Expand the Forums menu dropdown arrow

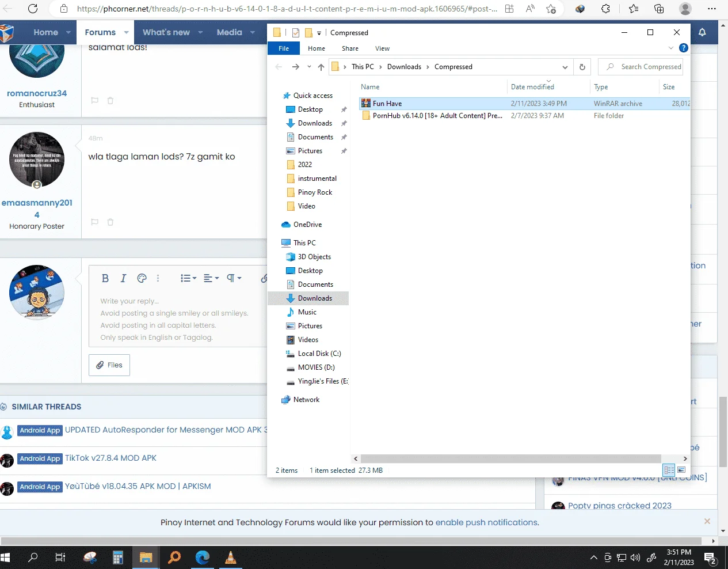coord(126,32)
